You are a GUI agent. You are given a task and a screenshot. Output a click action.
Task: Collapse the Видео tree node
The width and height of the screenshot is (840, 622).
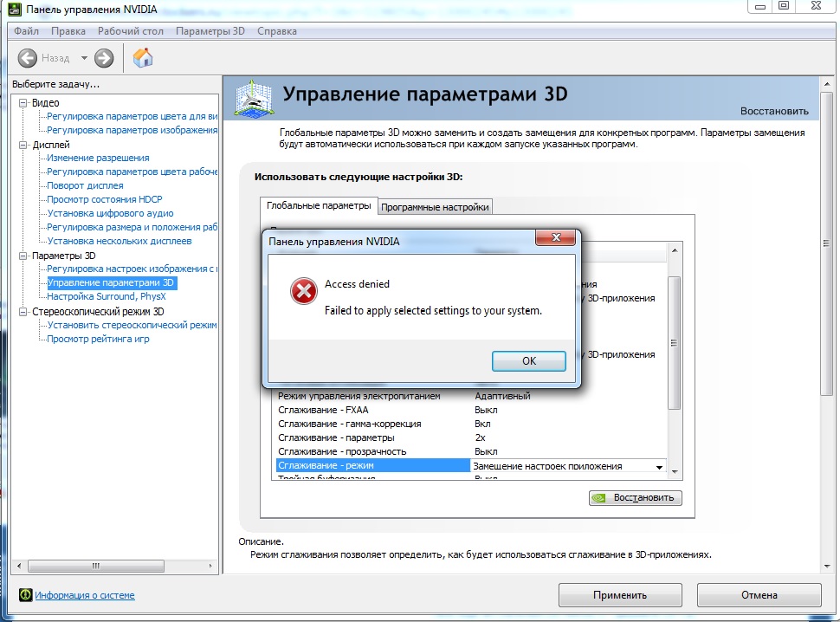click(x=23, y=103)
